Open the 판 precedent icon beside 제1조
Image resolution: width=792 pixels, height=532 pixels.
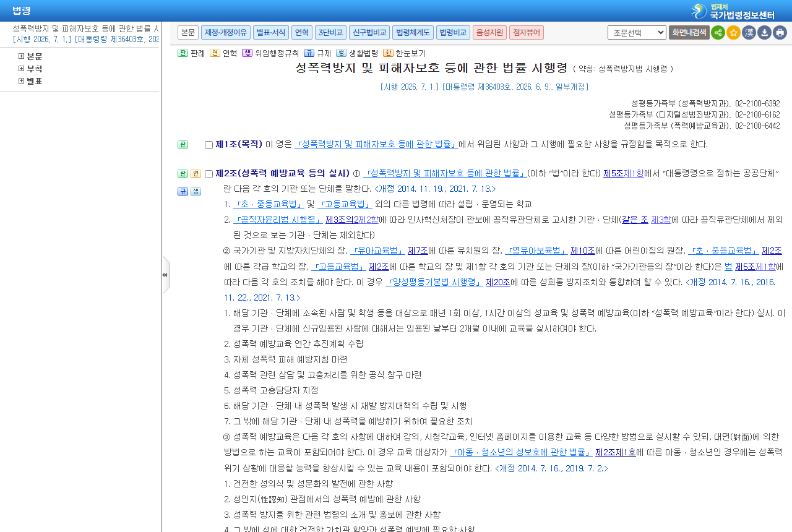(x=183, y=145)
